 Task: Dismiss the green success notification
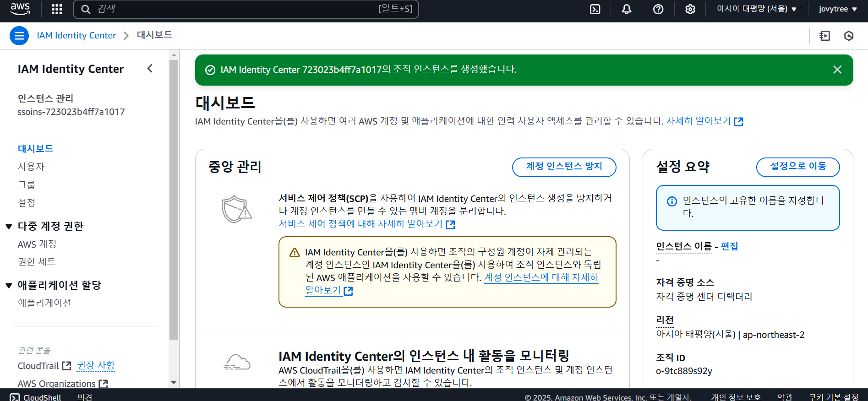tap(837, 70)
